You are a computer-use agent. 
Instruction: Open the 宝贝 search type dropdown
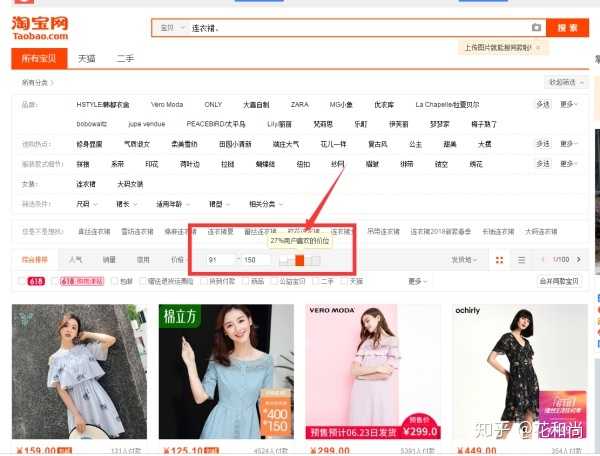[x=169, y=28]
